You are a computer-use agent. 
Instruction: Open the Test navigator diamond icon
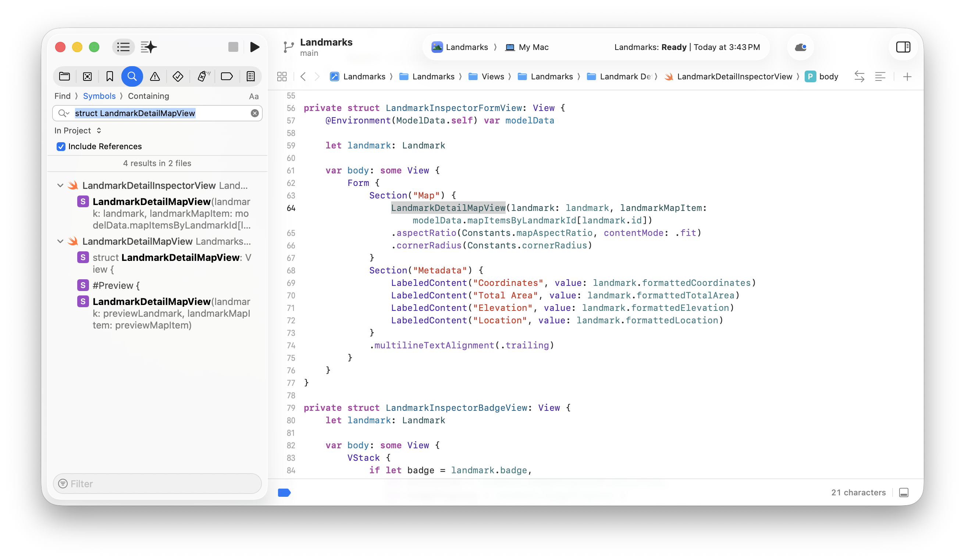(x=178, y=76)
